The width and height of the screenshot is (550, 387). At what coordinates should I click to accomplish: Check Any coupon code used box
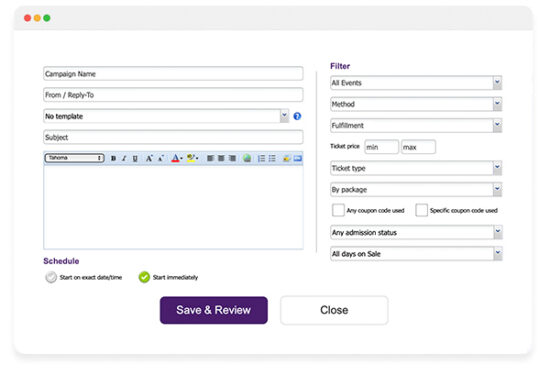[338, 210]
